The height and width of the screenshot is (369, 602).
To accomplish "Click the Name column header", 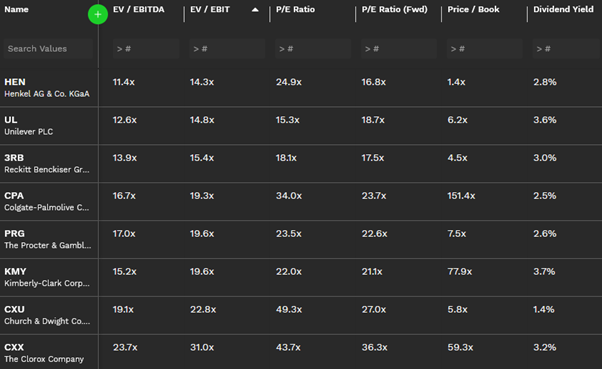I will point(17,9).
